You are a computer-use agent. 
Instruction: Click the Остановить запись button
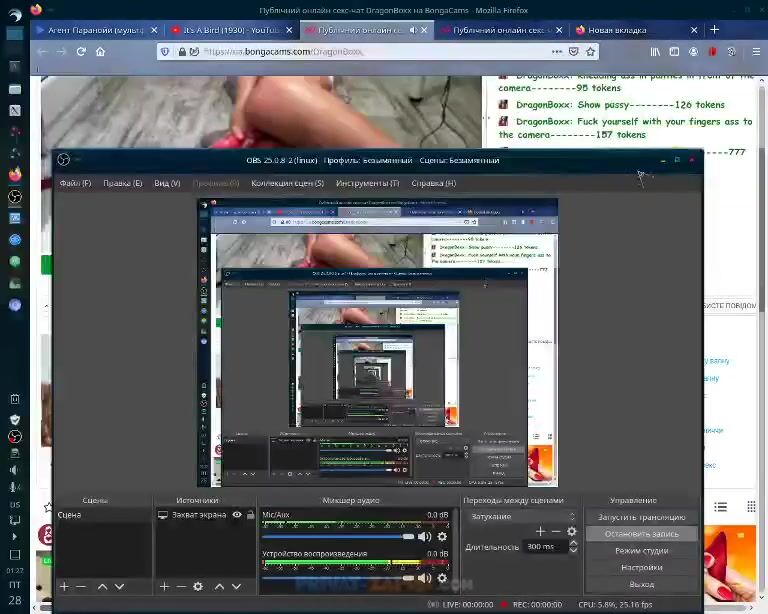(x=641, y=534)
